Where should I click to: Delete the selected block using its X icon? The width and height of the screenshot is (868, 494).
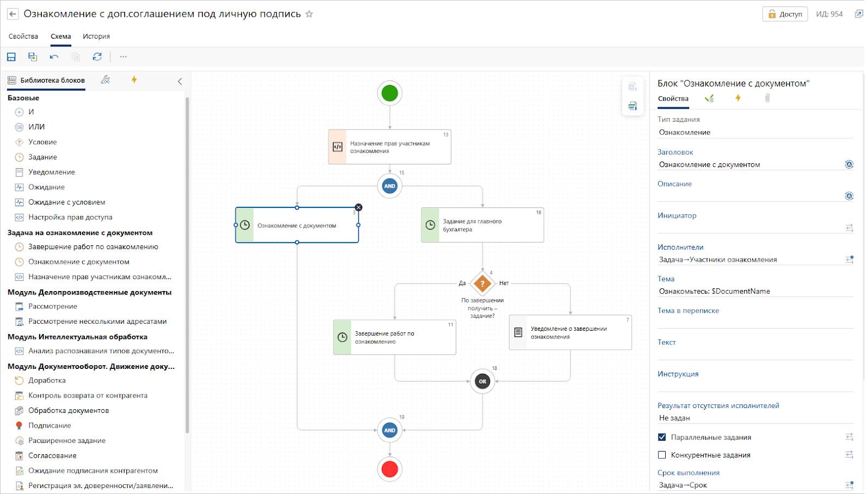point(358,207)
